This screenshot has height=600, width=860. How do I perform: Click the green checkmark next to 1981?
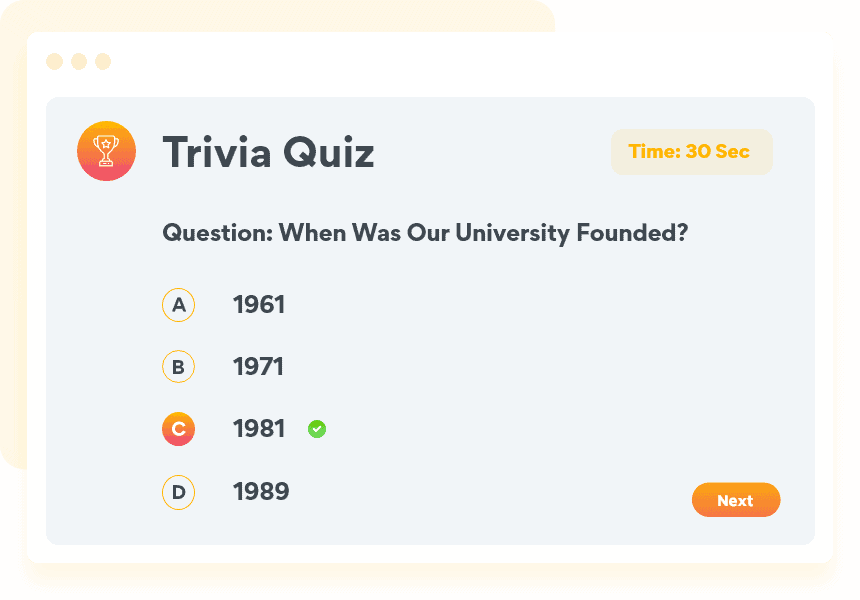coord(317,429)
